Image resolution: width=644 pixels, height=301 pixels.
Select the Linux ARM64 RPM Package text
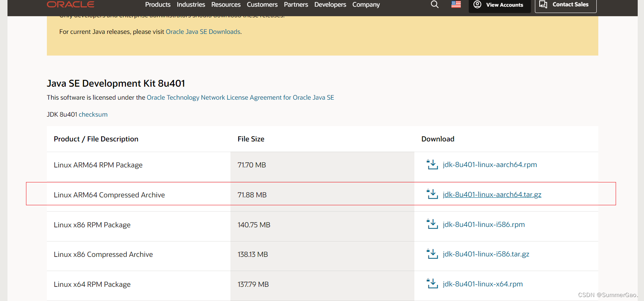tap(98, 165)
